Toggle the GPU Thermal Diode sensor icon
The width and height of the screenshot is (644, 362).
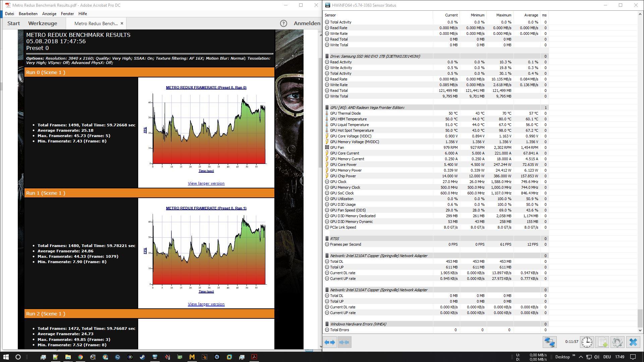pos(327,113)
